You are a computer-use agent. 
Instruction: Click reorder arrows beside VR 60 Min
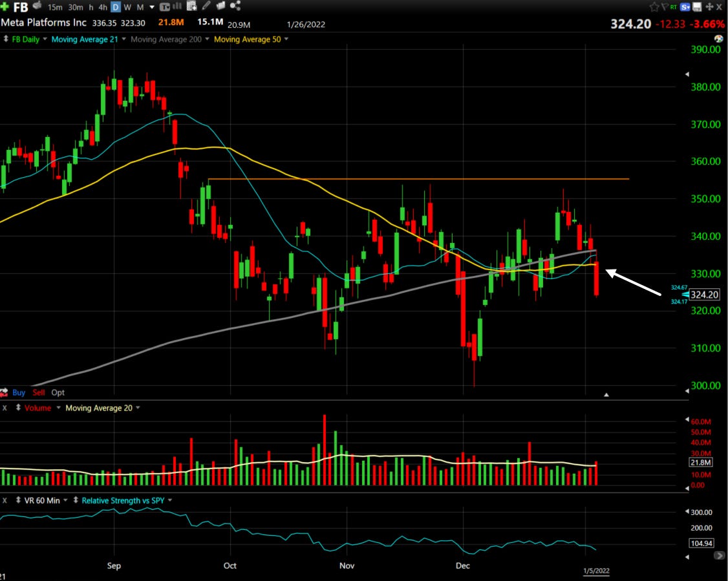pyautogui.click(x=18, y=501)
